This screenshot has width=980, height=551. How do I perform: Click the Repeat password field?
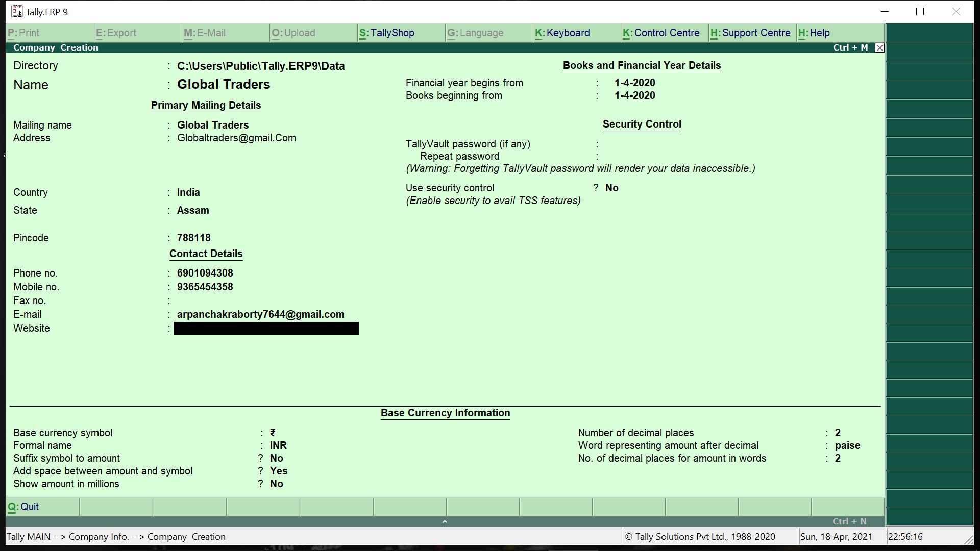point(679,156)
